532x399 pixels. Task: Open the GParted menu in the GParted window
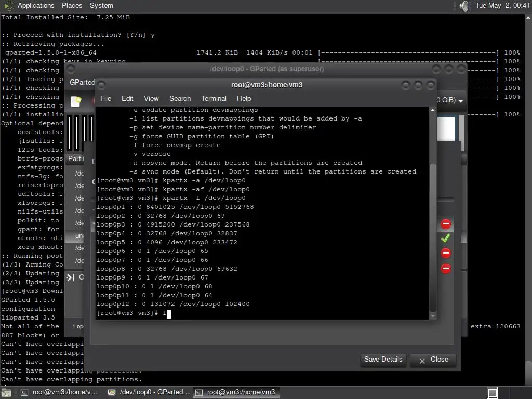click(82, 83)
